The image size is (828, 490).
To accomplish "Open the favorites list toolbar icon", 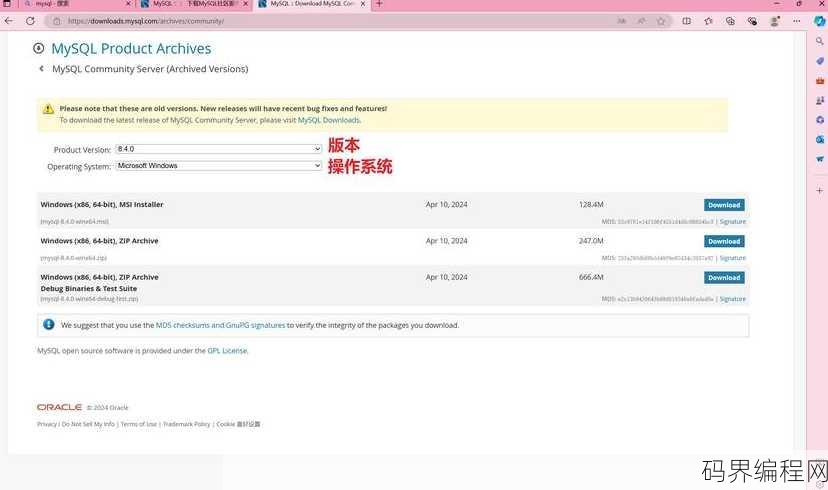I will [708, 21].
